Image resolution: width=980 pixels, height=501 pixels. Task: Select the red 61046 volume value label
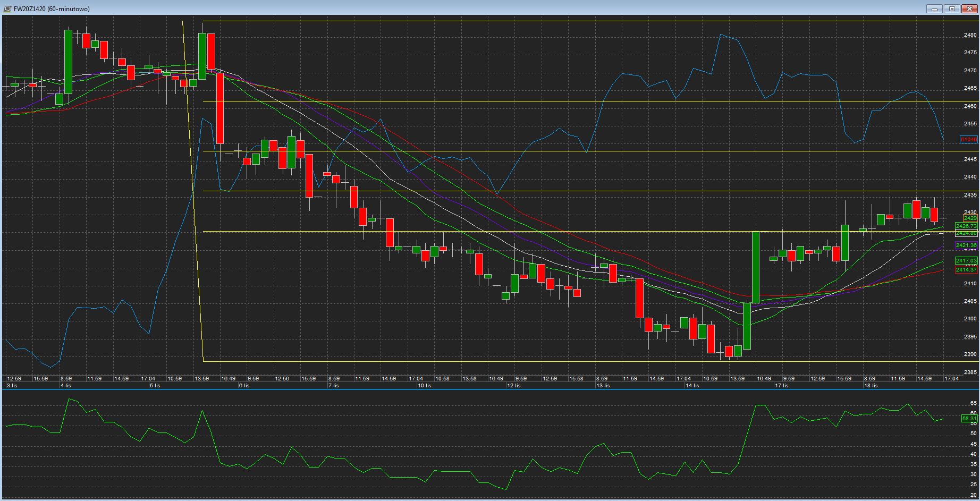[x=968, y=140]
